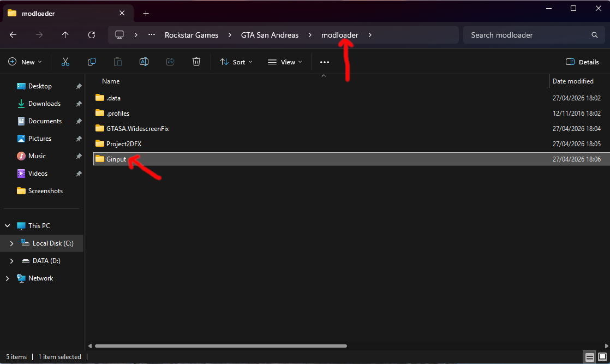Click the Delete trash icon

(196, 62)
